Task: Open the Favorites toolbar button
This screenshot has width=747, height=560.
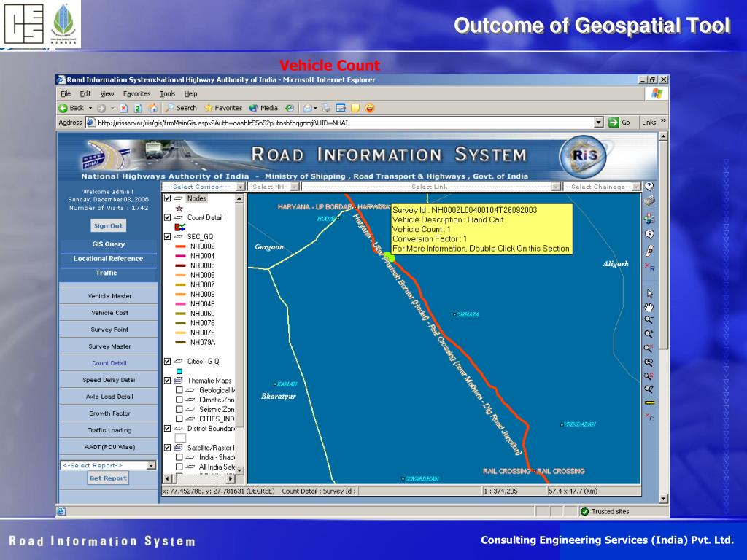Action: 223,108
